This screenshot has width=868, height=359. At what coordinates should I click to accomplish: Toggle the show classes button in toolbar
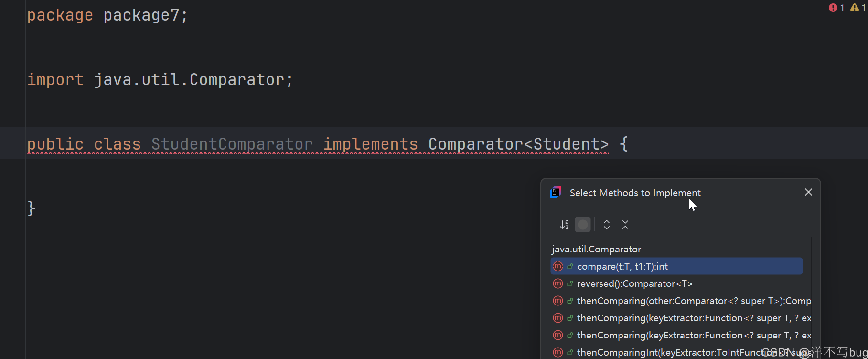pyautogui.click(x=583, y=225)
